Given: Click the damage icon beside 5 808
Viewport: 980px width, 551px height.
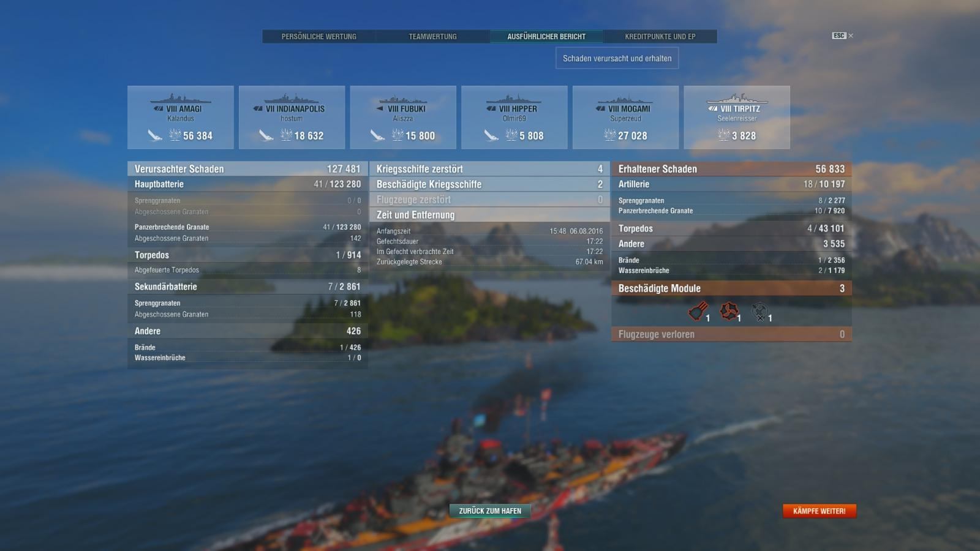Looking at the screenshot, I should click(x=511, y=135).
